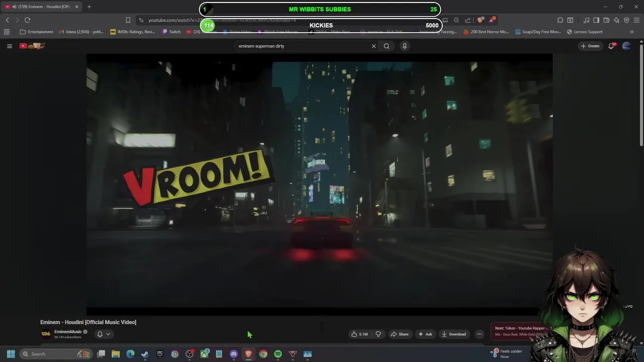Open the Twitch bookmark

tap(172, 32)
